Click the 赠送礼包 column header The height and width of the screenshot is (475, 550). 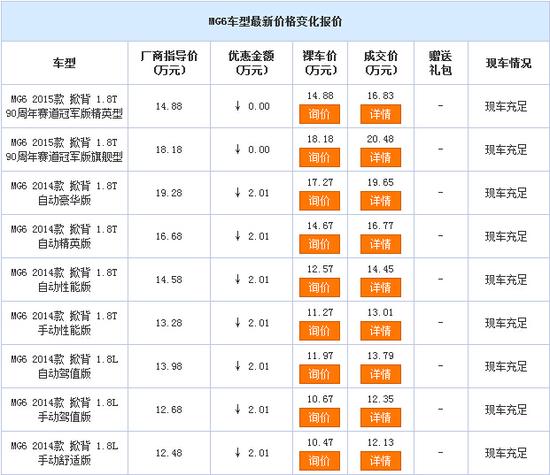pos(441,63)
